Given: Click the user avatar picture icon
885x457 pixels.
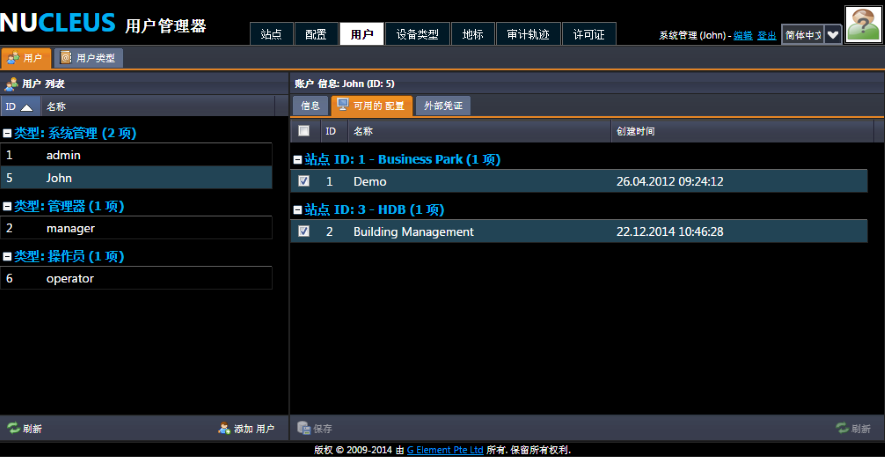Looking at the screenshot, I should [x=862, y=24].
